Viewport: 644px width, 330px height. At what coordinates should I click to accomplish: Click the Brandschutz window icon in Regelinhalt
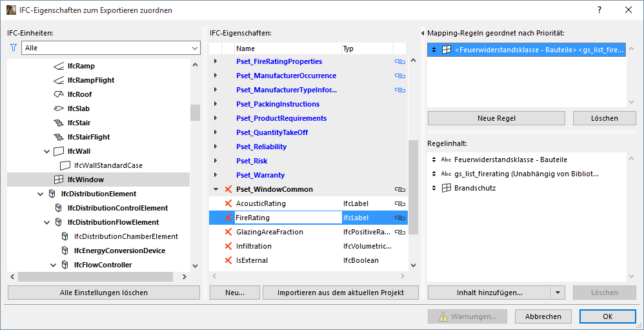(446, 188)
